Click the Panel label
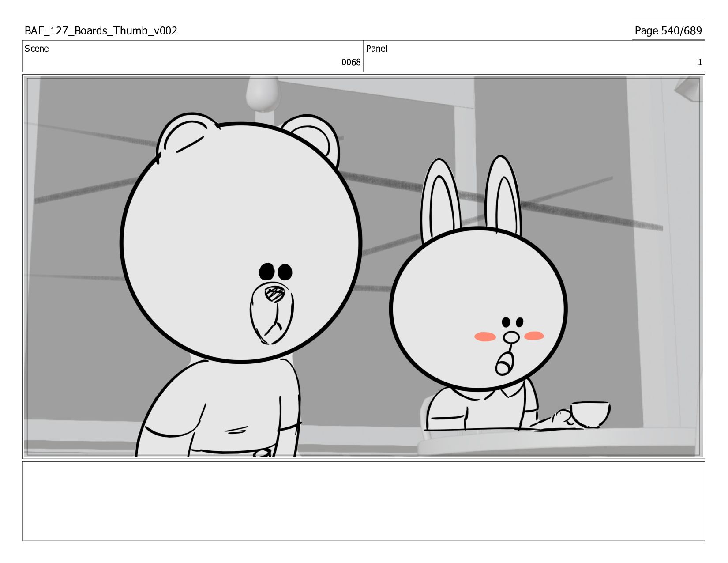Image resolution: width=728 pixels, height=563 pixels. (x=376, y=49)
